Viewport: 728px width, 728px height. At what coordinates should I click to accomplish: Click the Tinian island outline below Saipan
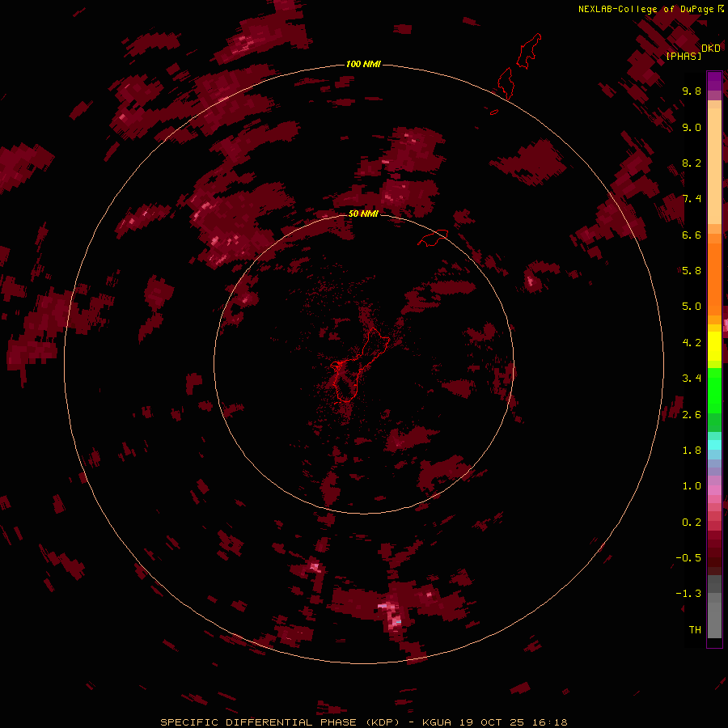click(x=506, y=83)
